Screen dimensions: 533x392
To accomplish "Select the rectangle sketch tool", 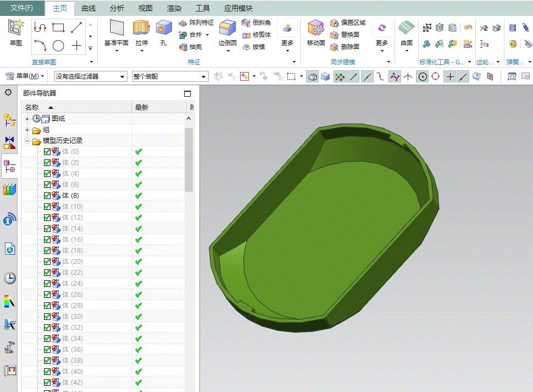I will (58, 27).
